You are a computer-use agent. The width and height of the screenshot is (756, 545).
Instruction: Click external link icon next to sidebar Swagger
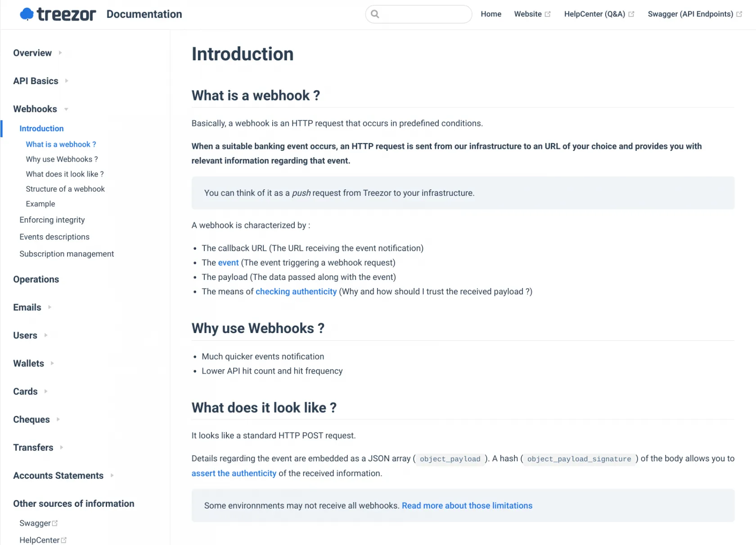(x=55, y=523)
